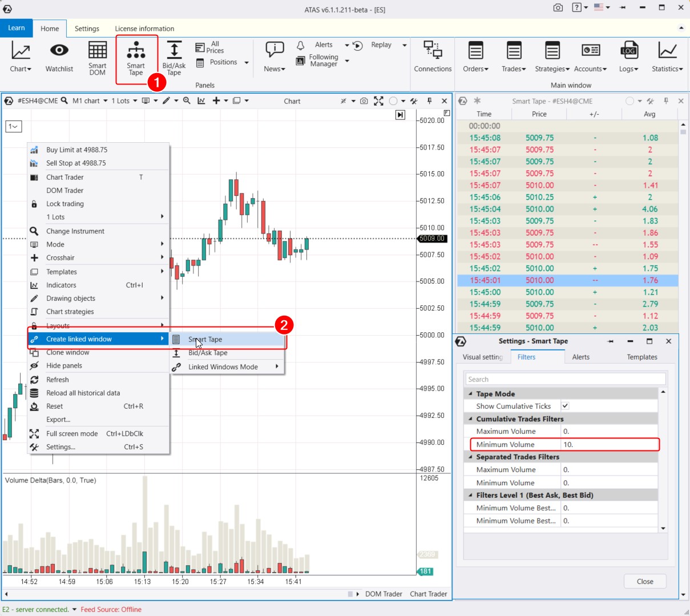Collapse the Tape Mode section
690x616 pixels.
pos(471,394)
